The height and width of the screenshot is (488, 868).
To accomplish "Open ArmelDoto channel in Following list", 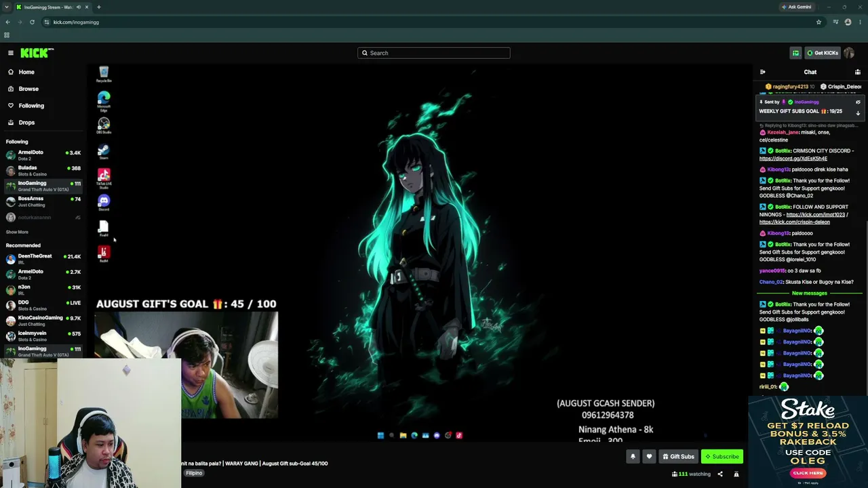I will pyautogui.click(x=42, y=155).
